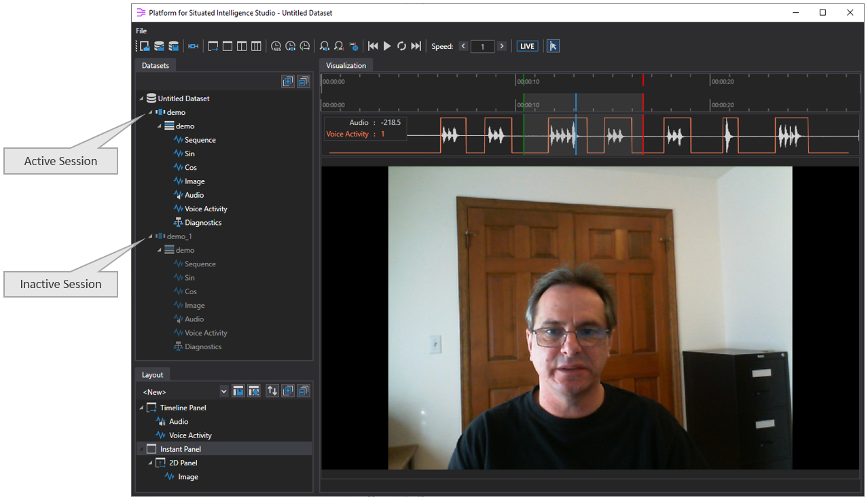868x500 pixels.
Task: Open the File menu
Action: pos(141,31)
